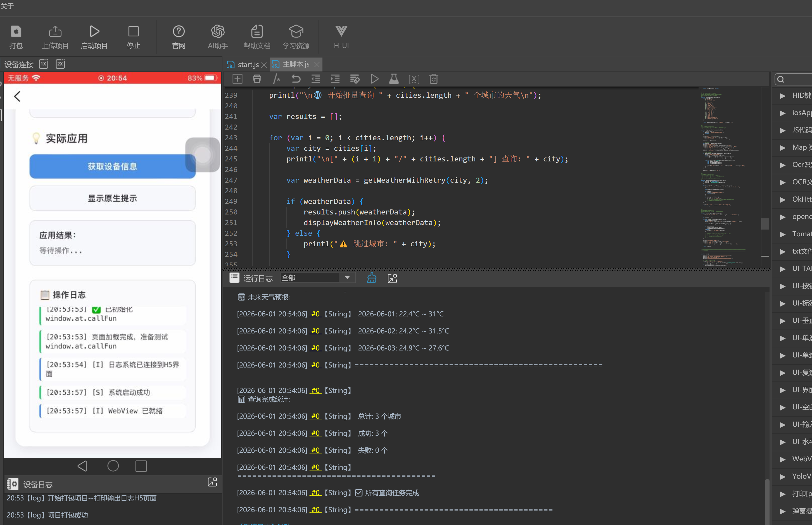Click the [x] variable icon

(414, 79)
